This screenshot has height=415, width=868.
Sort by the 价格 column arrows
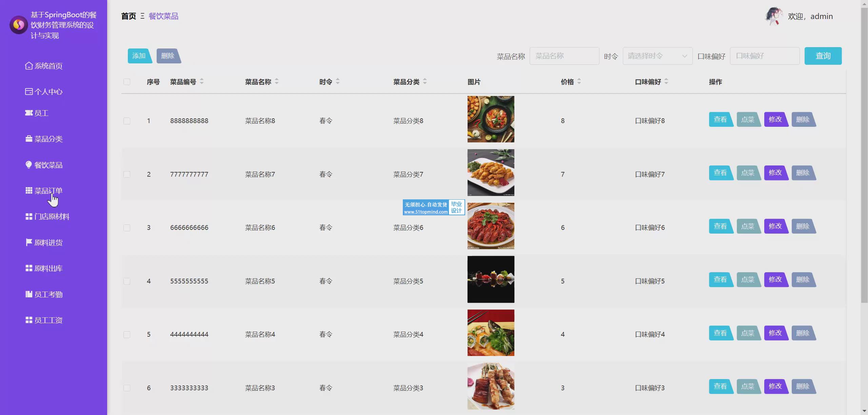[x=579, y=81]
